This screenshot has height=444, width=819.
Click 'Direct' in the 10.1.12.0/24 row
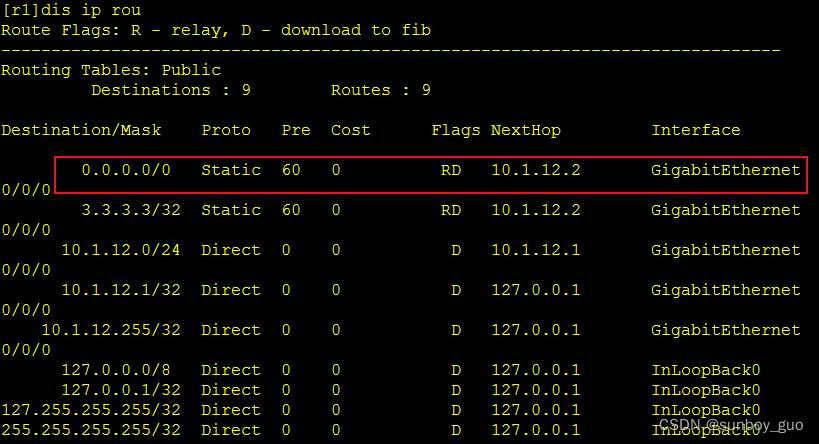pyautogui.click(x=231, y=250)
